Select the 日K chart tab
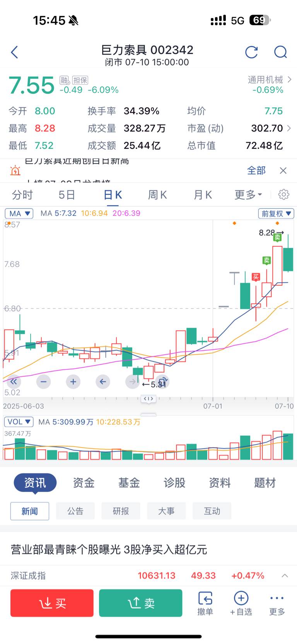 (x=113, y=195)
